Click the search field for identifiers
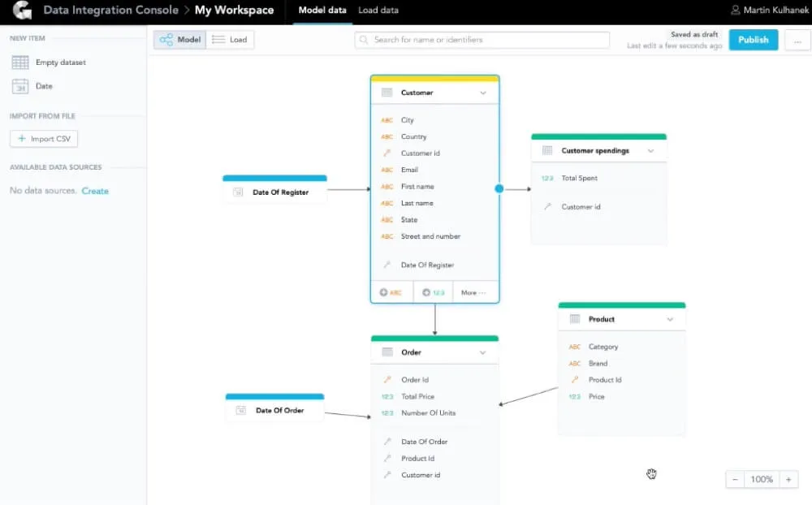Screen dimensions: 812x505 coord(482,39)
